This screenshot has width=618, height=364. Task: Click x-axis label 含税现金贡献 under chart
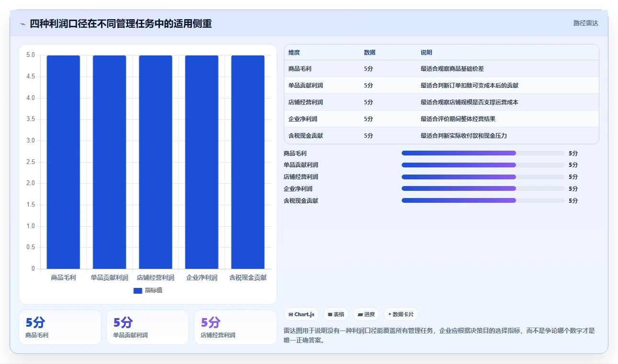pyautogui.click(x=248, y=277)
